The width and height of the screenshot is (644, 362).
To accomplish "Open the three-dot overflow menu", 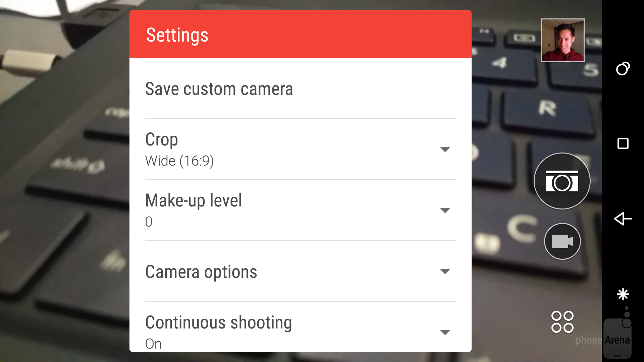I will [627, 316].
